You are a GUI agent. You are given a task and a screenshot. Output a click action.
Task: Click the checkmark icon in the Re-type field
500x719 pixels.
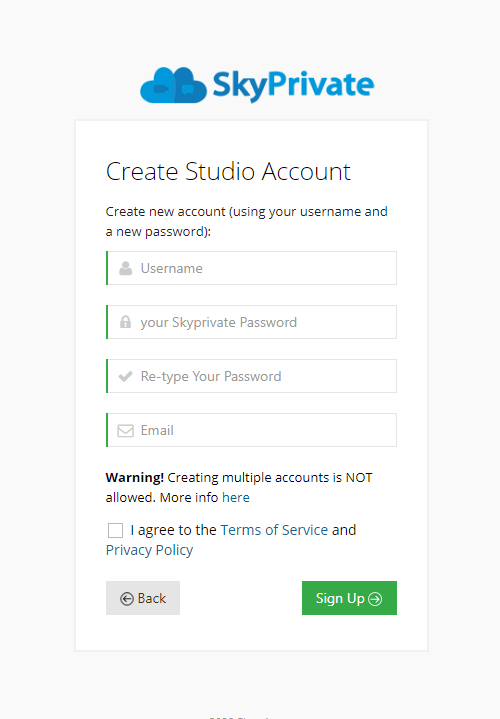tap(125, 376)
